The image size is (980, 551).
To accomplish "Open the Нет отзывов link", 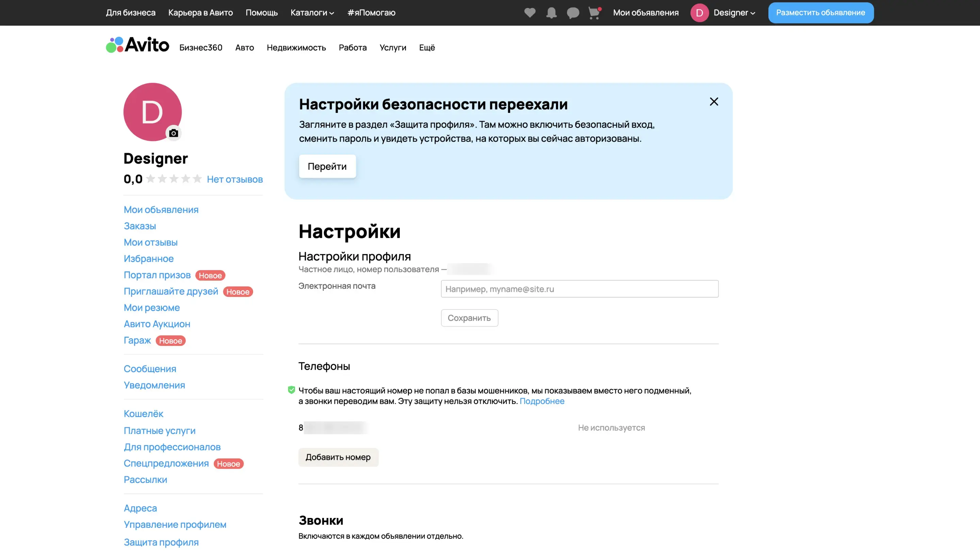I will click(235, 179).
